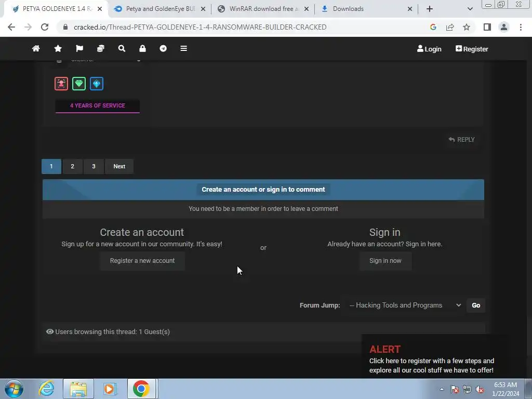Close the WinRAR download tab
Image resolution: width=532 pixels, height=399 pixels.
pos(307,9)
